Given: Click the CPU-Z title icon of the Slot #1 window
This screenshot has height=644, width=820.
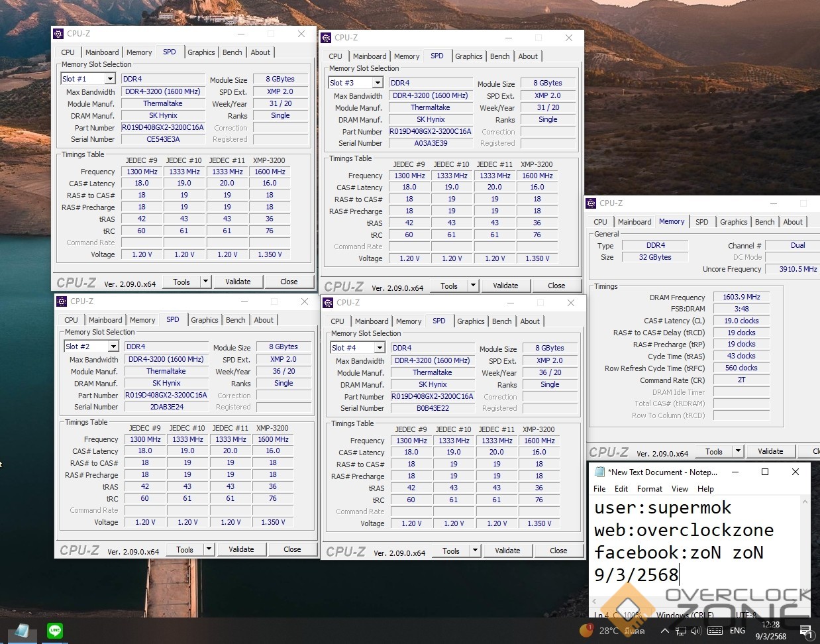Looking at the screenshot, I should [59, 34].
